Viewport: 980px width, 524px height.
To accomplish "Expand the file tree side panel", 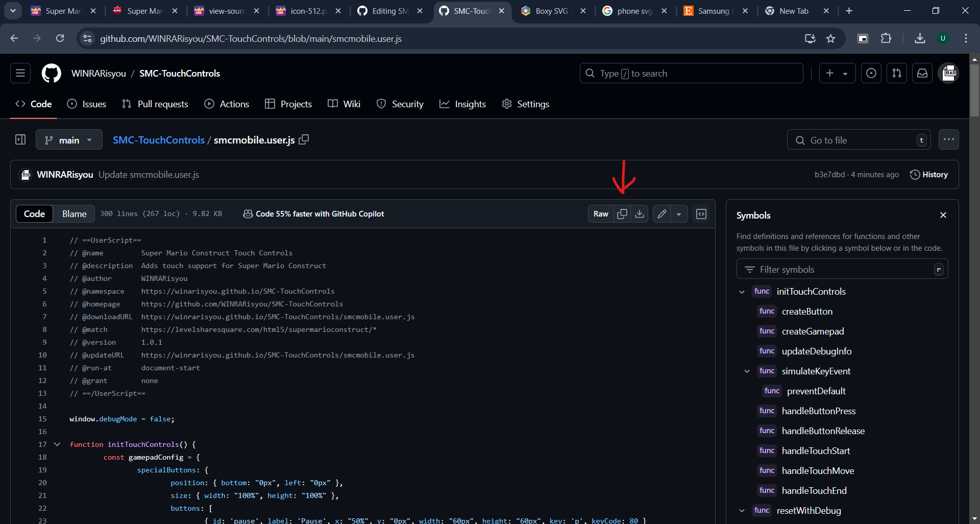I will 20,139.
